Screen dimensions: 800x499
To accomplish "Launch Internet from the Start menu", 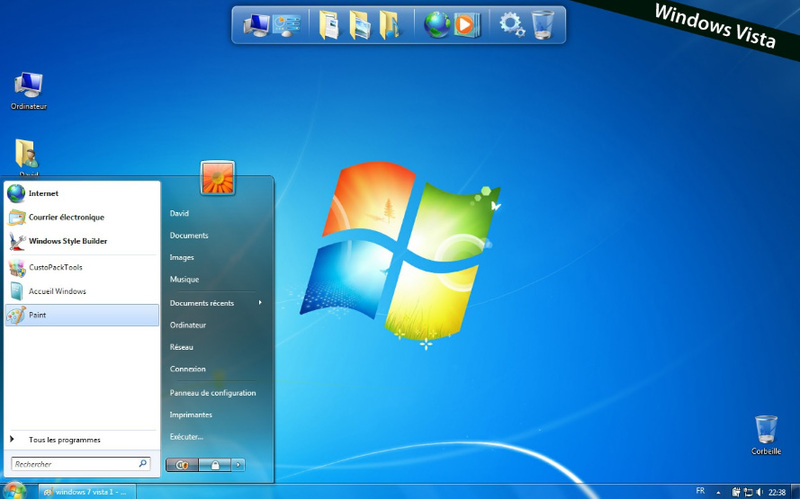I will tap(82, 193).
